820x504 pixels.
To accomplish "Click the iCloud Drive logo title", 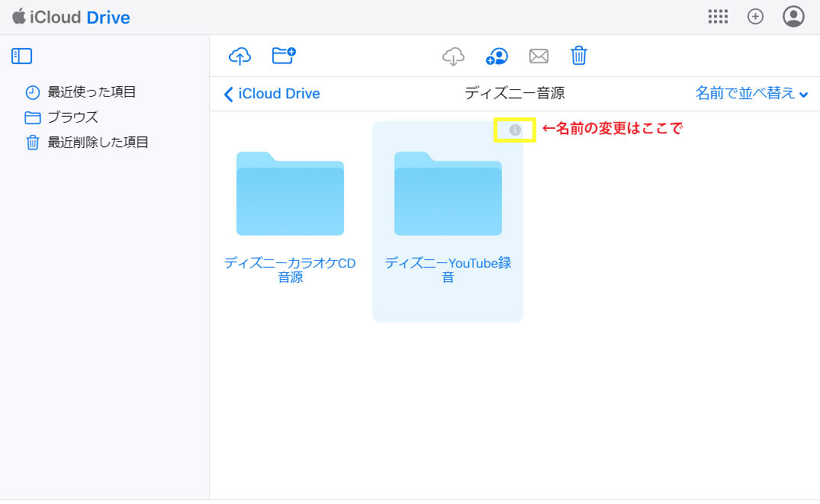I will coord(71,18).
